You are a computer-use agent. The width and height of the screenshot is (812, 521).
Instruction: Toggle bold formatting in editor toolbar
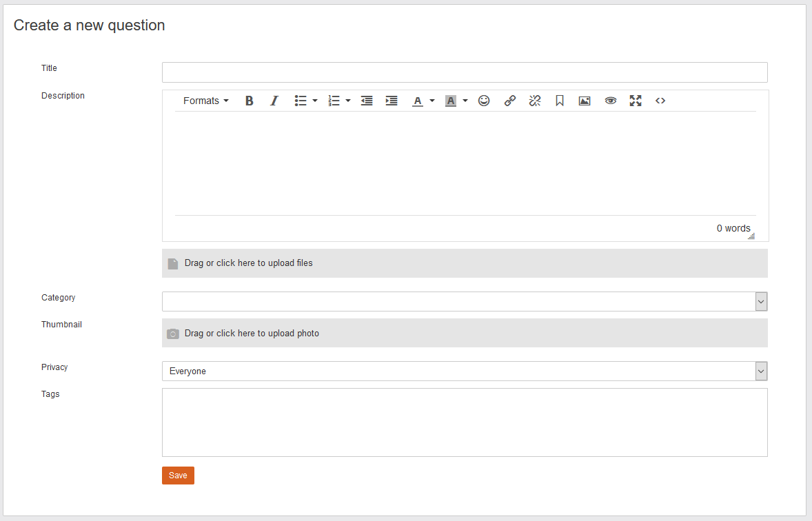250,101
